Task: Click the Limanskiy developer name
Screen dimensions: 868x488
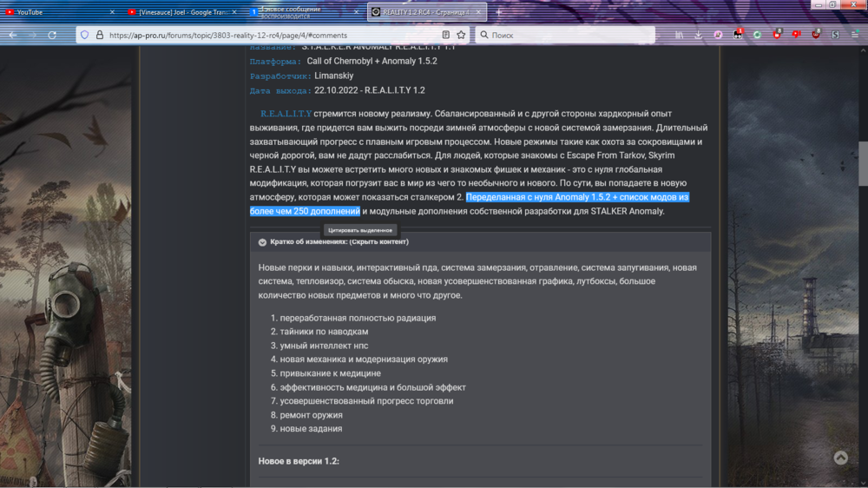Action: (334, 76)
